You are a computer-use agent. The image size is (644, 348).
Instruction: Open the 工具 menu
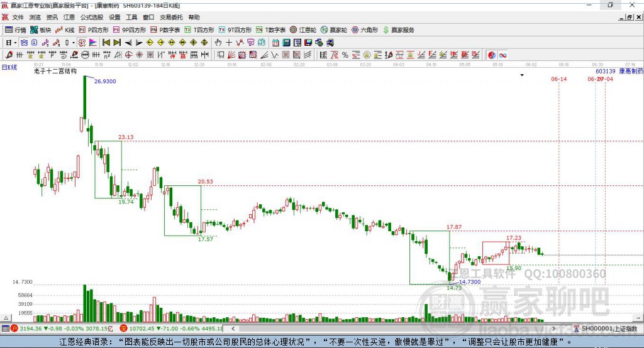tap(131, 17)
